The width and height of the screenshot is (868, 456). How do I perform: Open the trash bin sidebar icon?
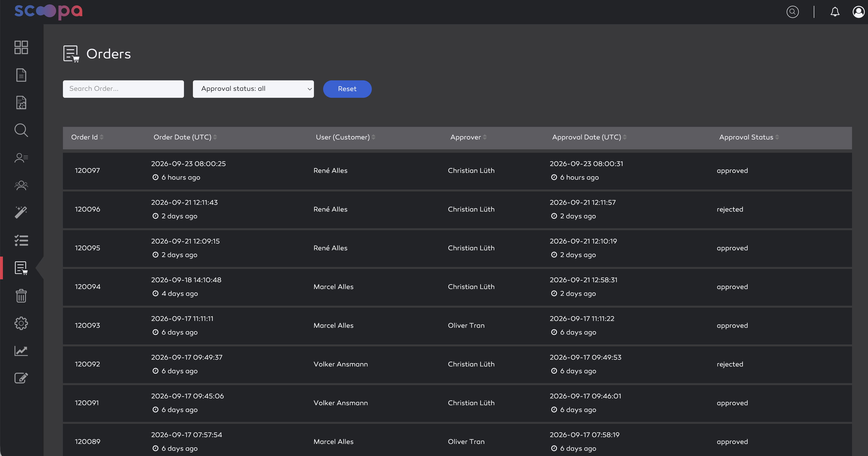coord(21,296)
